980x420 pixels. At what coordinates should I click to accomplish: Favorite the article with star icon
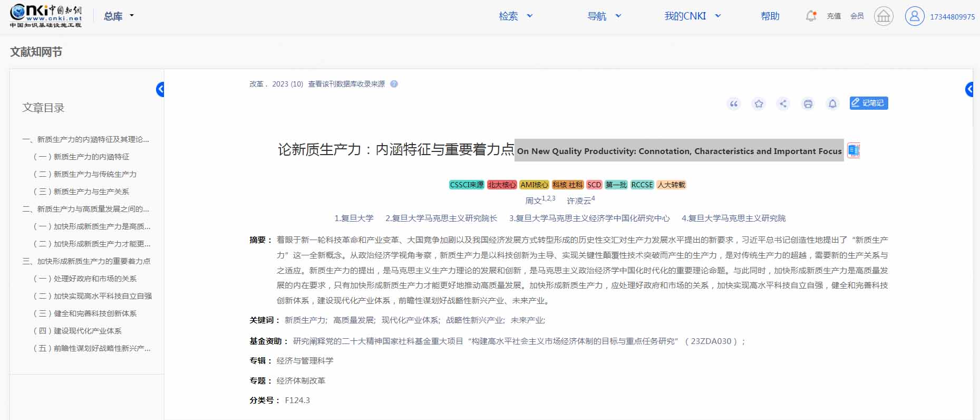[x=759, y=104]
